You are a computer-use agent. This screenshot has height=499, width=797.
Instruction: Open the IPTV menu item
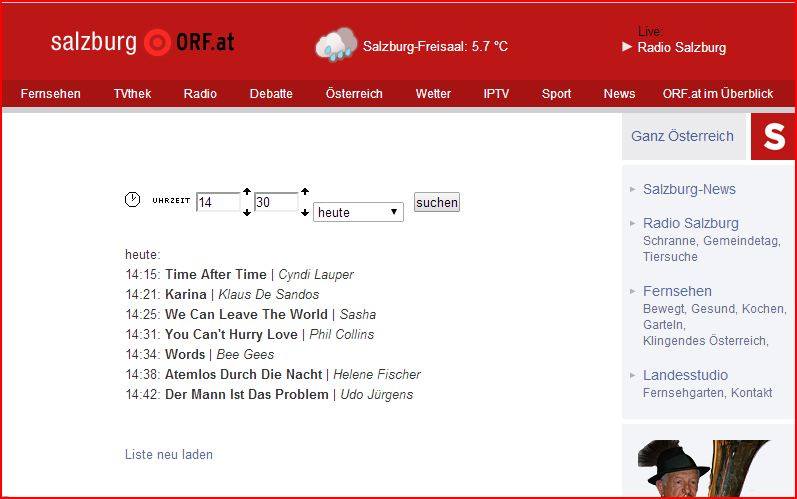coord(496,93)
